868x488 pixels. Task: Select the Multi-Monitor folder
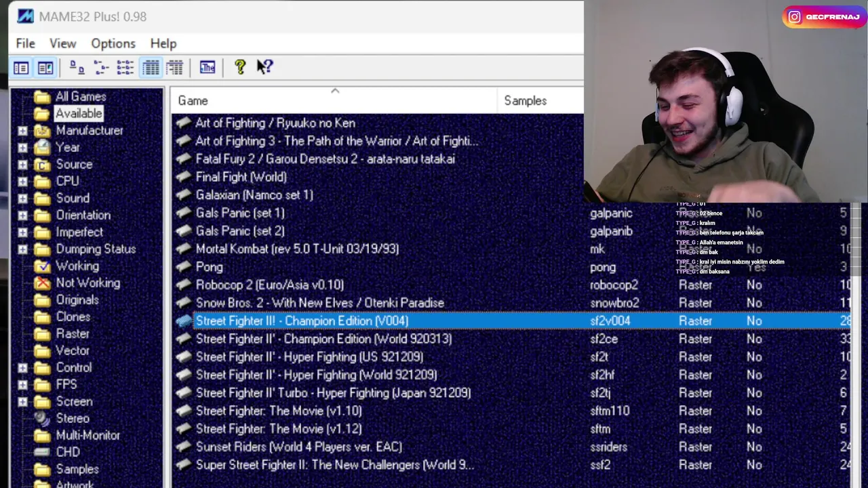[87, 436]
